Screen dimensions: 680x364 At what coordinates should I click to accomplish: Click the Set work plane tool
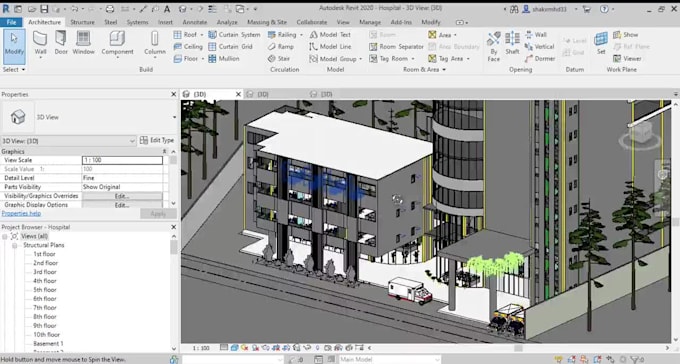click(601, 43)
